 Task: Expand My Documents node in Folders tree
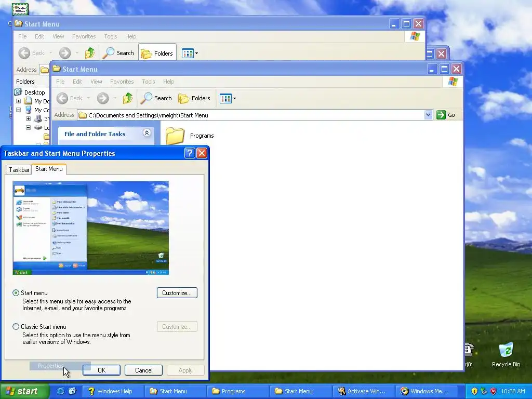pyautogui.click(x=19, y=101)
